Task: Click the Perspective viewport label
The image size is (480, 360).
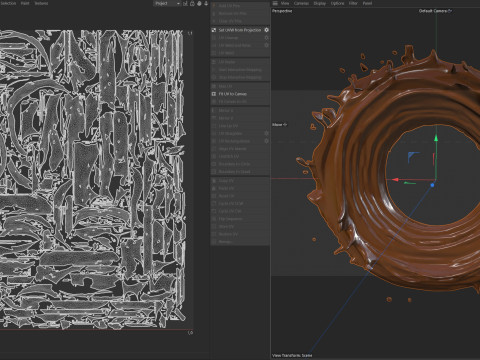Action: tap(282, 11)
